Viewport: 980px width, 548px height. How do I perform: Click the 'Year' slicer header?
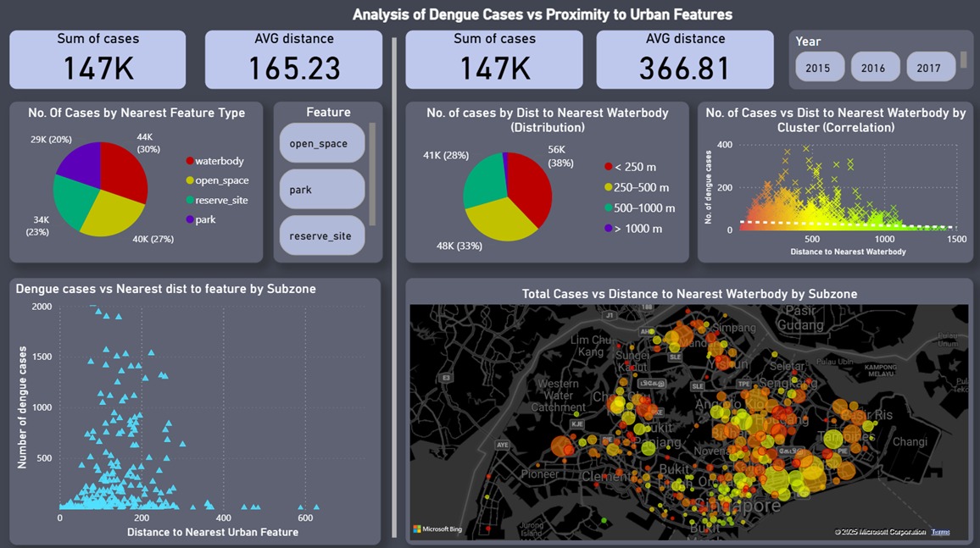point(808,42)
